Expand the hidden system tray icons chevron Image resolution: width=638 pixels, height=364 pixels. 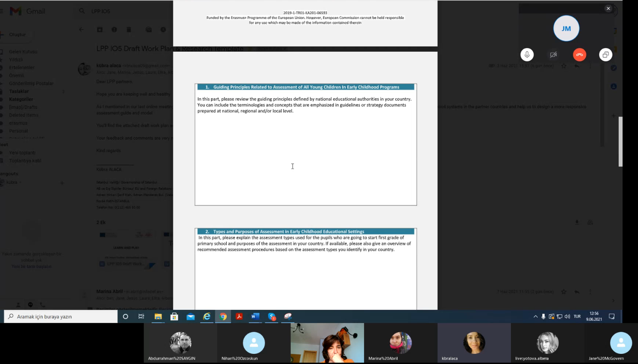coord(536,316)
